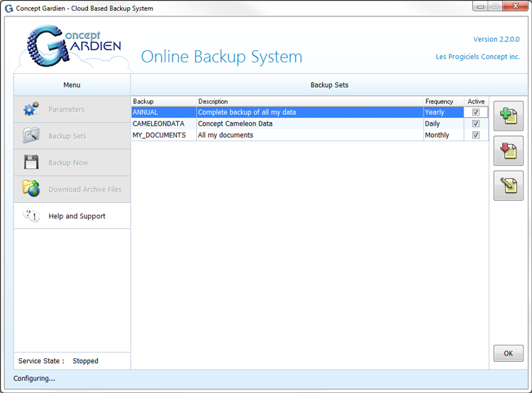The height and width of the screenshot is (393, 532).
Task: Click the delete backup set icon button
Action: [x=508, y=151]
